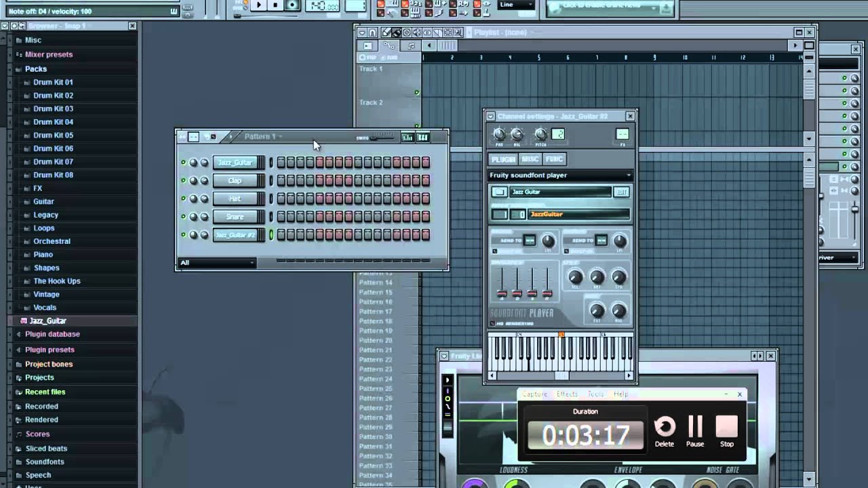Click the Edit button in soundfont player

[x=621, y=192]
